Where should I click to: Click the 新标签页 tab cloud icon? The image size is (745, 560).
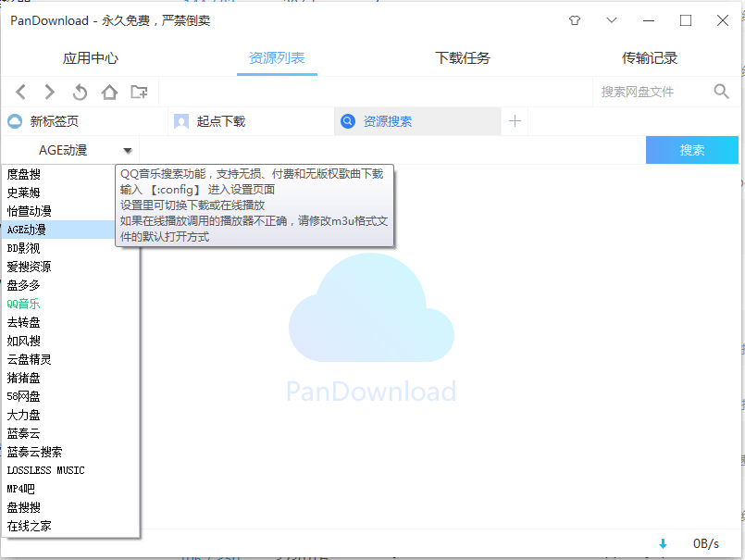click(15, 121)
